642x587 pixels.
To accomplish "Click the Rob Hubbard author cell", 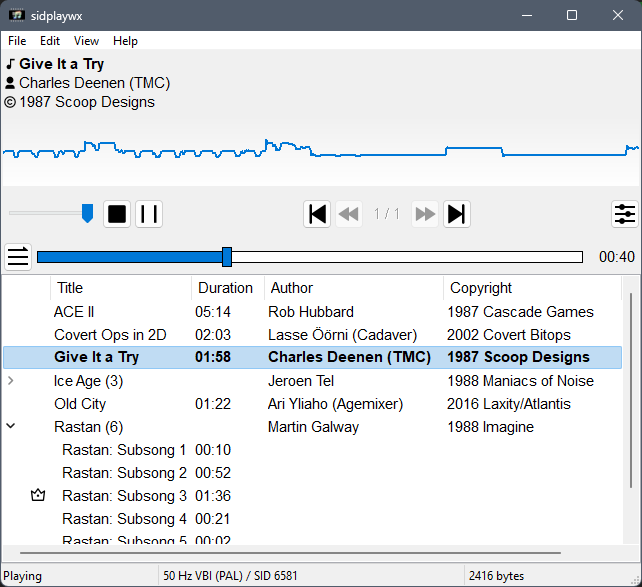I will coord(311,312).
